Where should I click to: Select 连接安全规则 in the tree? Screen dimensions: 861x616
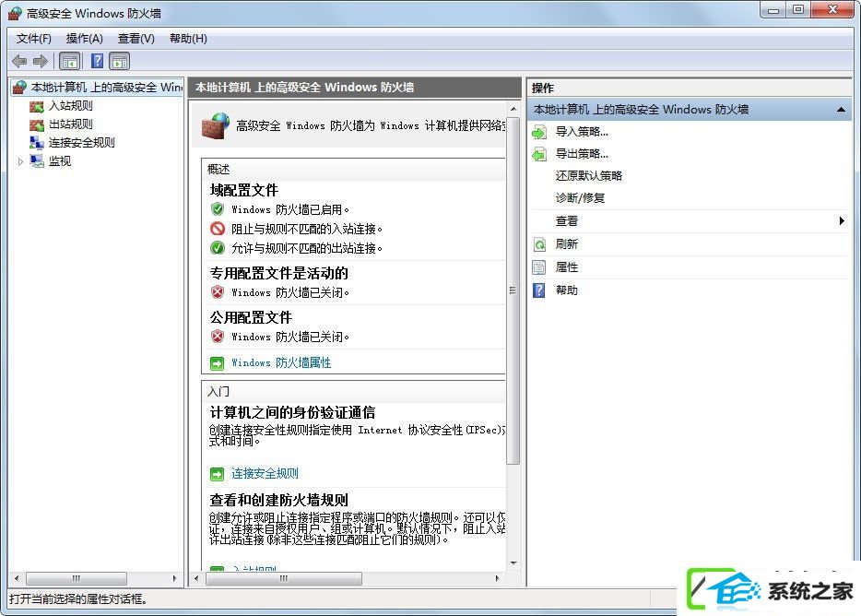point(82,143)
